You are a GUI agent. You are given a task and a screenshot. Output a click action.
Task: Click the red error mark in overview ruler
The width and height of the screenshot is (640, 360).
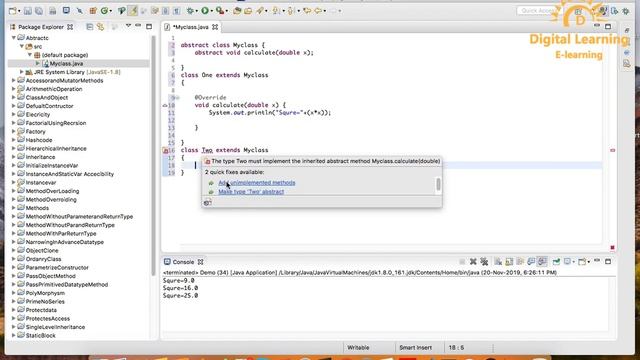[613, 150]
